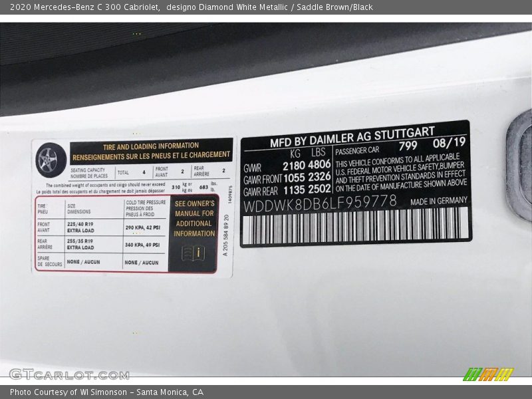Click the 'SIZE DIMENSIONS' column header

[x=78, y=209]
